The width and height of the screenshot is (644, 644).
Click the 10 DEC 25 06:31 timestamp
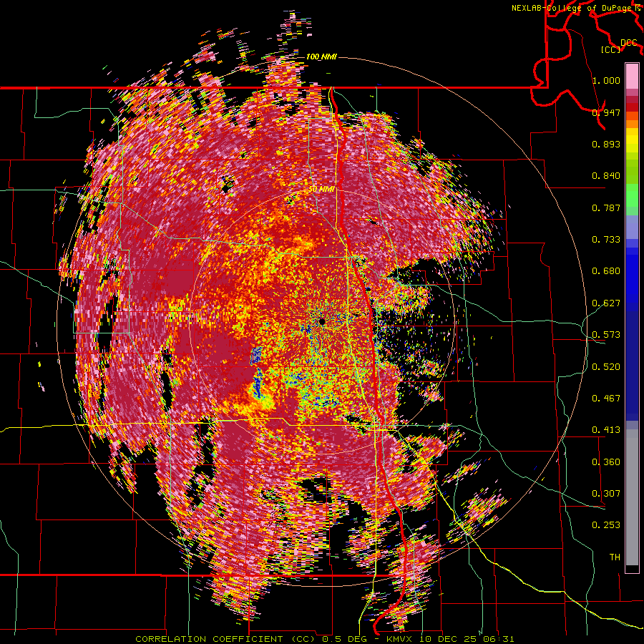click(x=466, y=639)
